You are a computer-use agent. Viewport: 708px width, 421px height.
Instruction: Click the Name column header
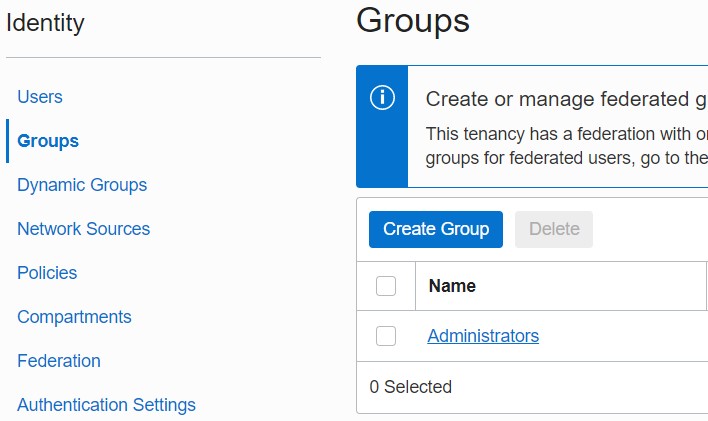coord(452,286)
